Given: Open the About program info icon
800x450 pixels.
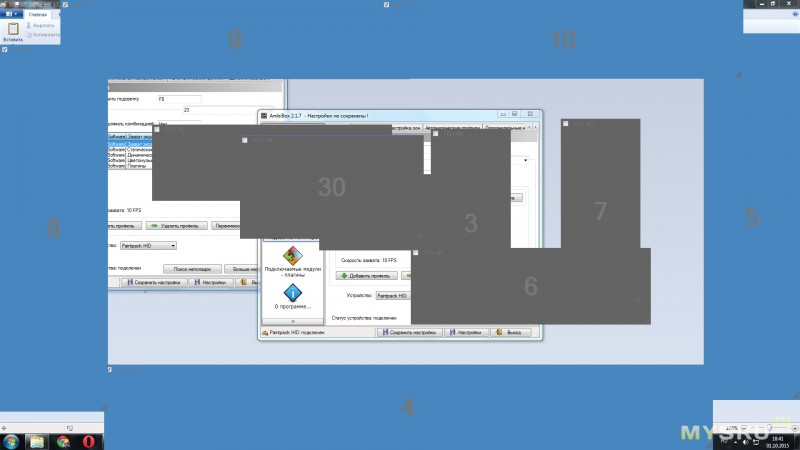Looking at the screenshot, I should click(292, 293).
